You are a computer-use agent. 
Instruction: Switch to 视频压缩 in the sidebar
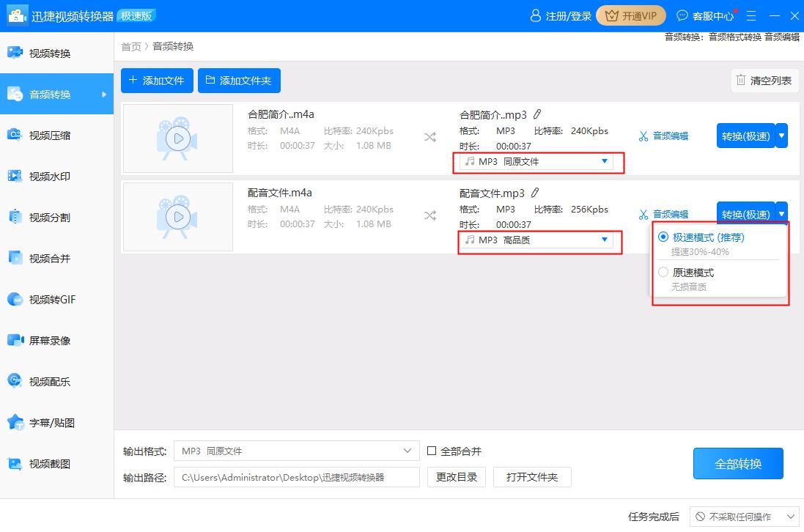click(x=50, y=136)
